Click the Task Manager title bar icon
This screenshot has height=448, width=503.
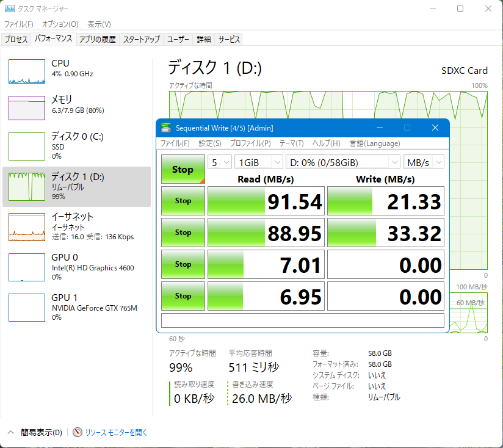pyautogui.click(x=10, y=9)
